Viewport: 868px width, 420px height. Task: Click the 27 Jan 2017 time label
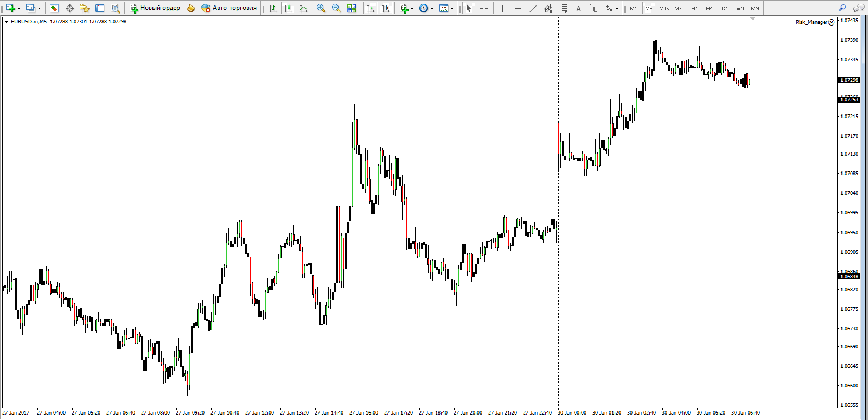(x=16, y=413)
